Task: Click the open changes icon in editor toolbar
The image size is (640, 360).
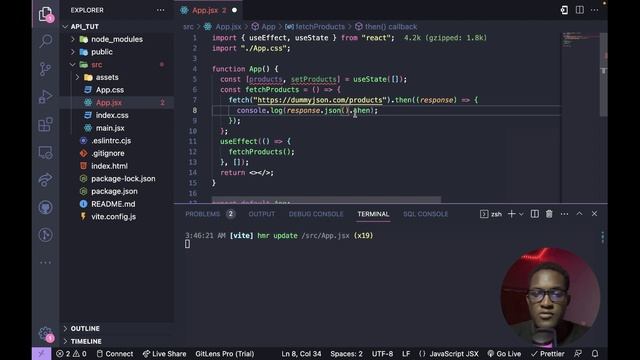Action: (x=564, y=10)
